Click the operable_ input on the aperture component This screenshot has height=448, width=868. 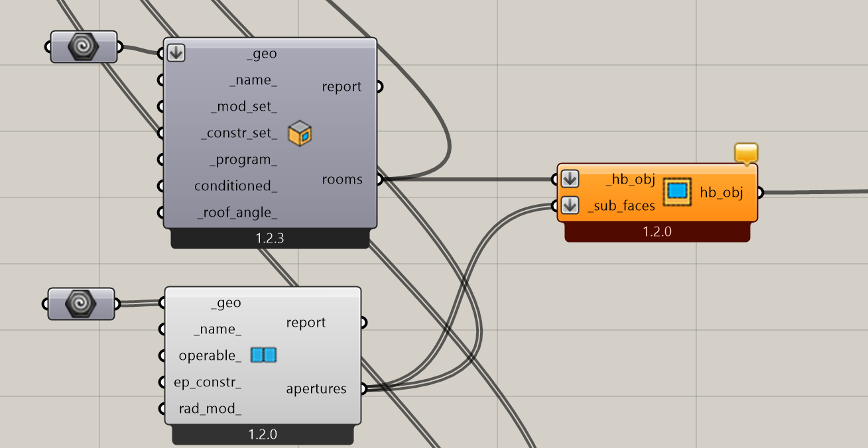210,356
